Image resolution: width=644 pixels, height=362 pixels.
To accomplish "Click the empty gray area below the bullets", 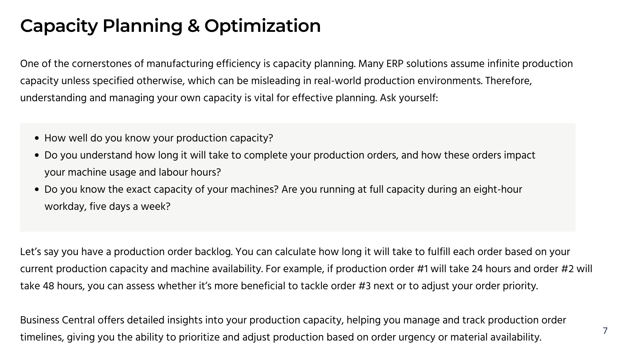I will point(298,222).
